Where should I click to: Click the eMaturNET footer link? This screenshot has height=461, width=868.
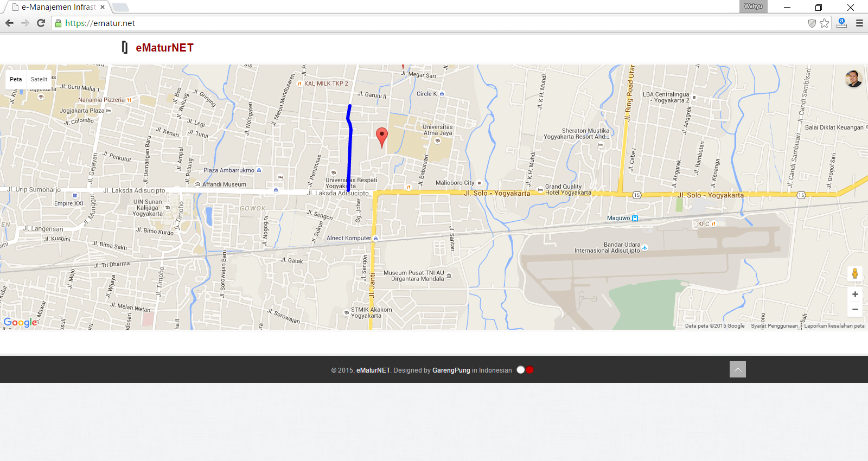click(x=373, y=370)
